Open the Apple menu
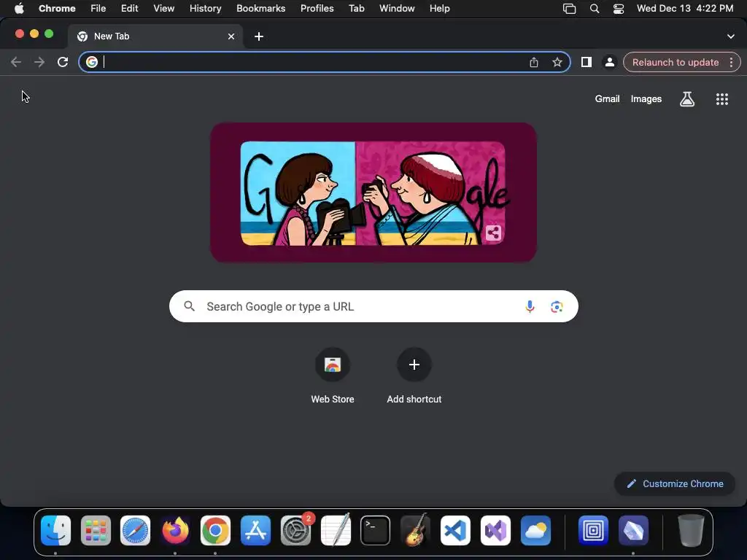 tap(19, 9)
